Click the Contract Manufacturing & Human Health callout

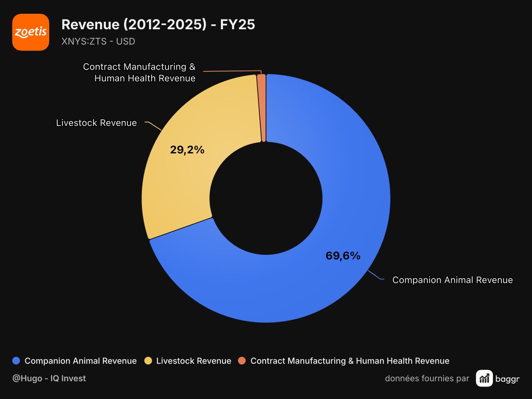click(139, 72)
